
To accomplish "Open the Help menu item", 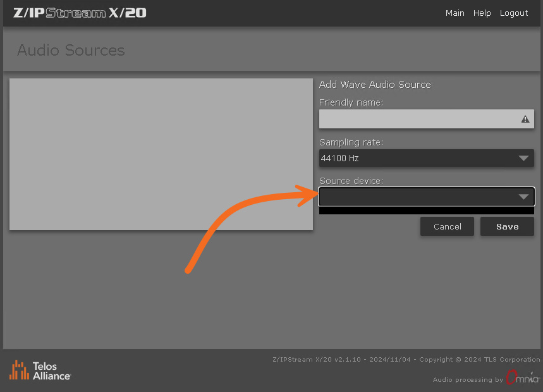I will coord(482,13).
